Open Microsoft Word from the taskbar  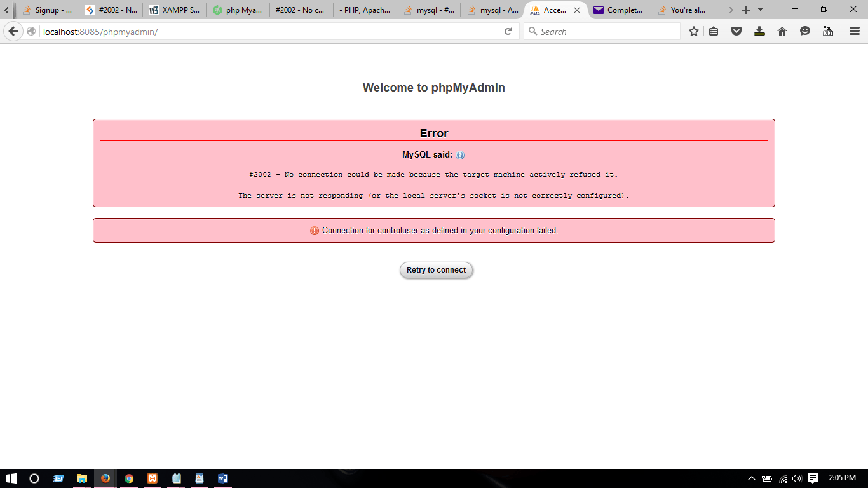222,478
